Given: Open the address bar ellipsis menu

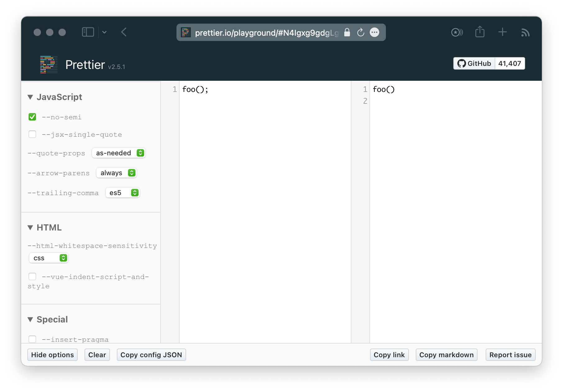Looking at the screenshot, I should click(375, 32).
